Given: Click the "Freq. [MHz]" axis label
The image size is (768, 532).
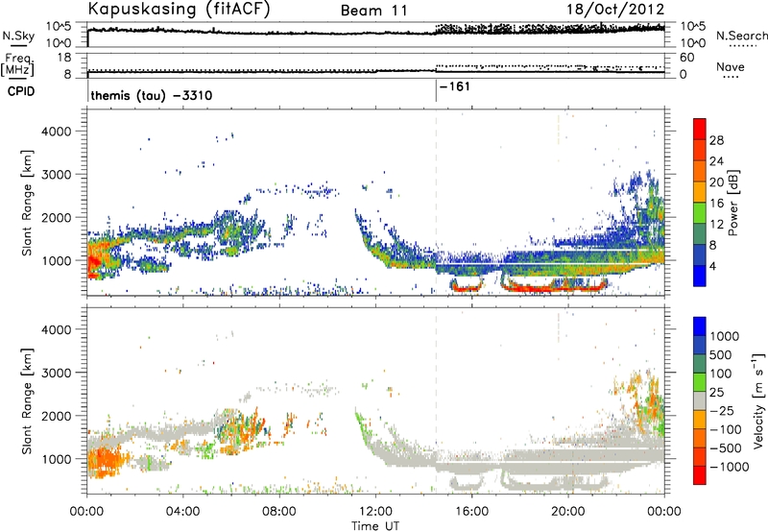Looking at the screenshot, I should 17,64.
